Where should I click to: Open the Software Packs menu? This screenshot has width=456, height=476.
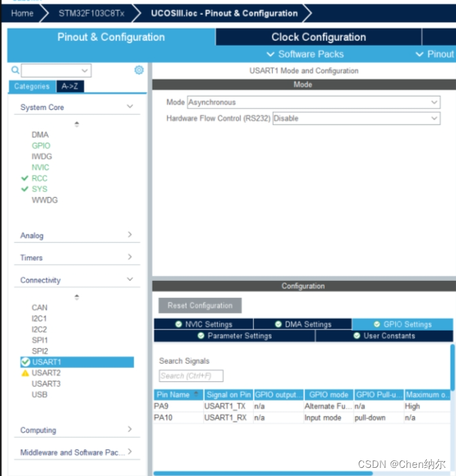[x=306, y=54]
